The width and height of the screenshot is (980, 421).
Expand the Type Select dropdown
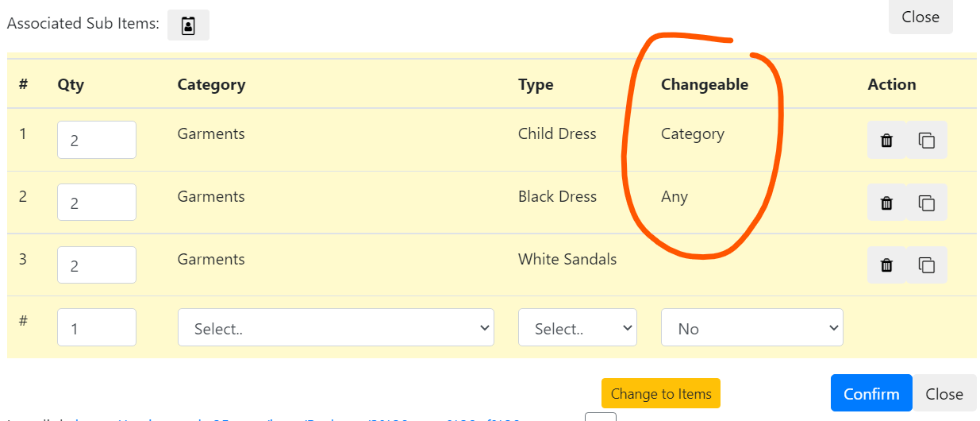pyautogui.click(x=578, y=328)
